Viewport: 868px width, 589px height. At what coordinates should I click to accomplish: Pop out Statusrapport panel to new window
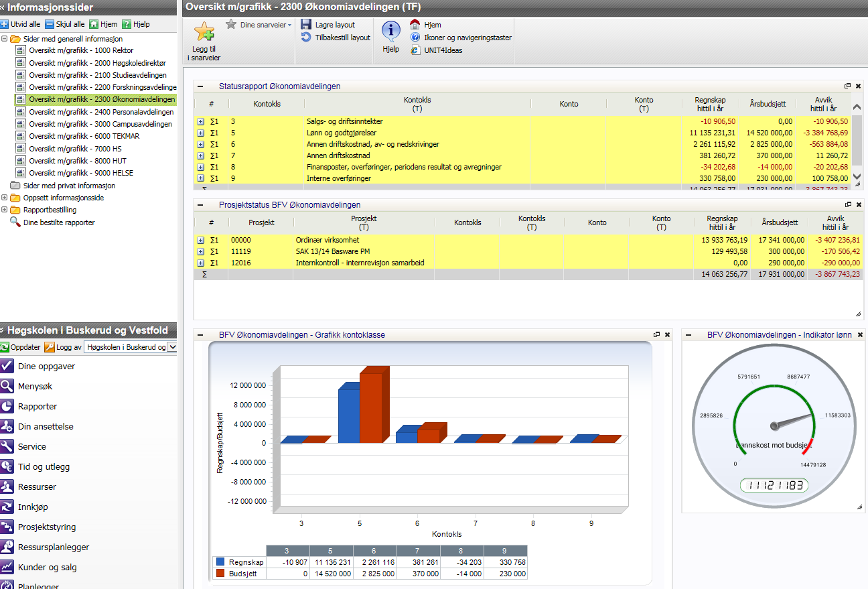tap(848, 86)
